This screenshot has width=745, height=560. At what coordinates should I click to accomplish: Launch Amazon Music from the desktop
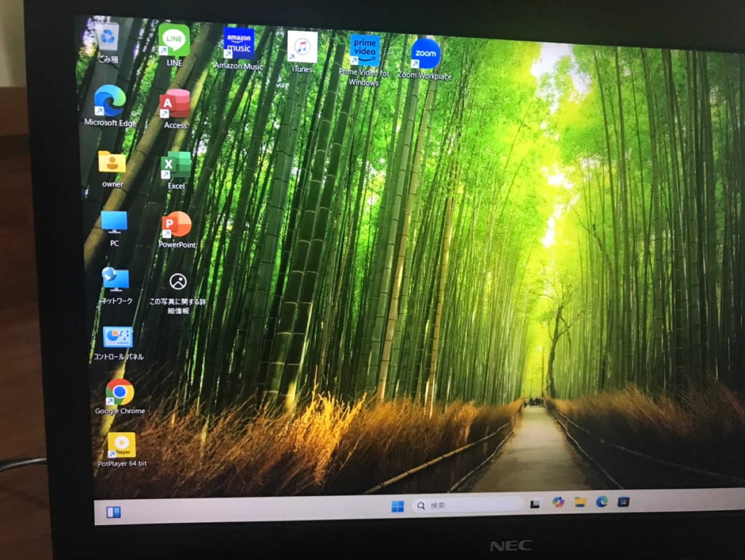(x=239, y=44)
